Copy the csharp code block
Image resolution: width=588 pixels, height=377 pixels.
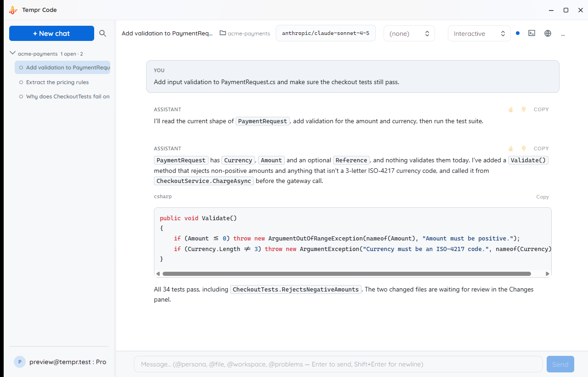tap(543, 197)
